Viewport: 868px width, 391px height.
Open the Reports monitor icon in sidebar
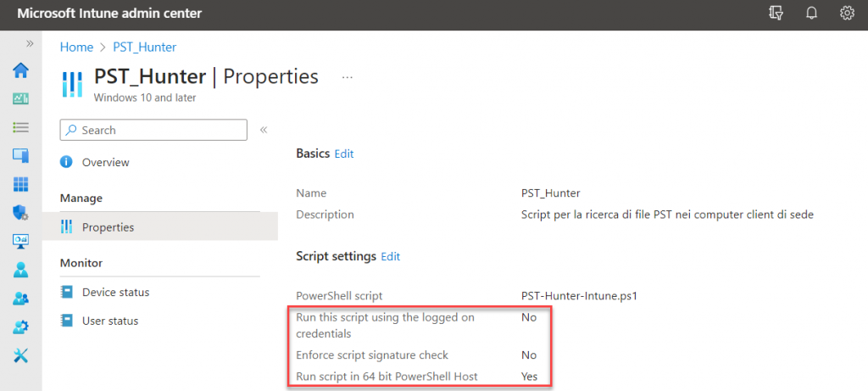20,241
